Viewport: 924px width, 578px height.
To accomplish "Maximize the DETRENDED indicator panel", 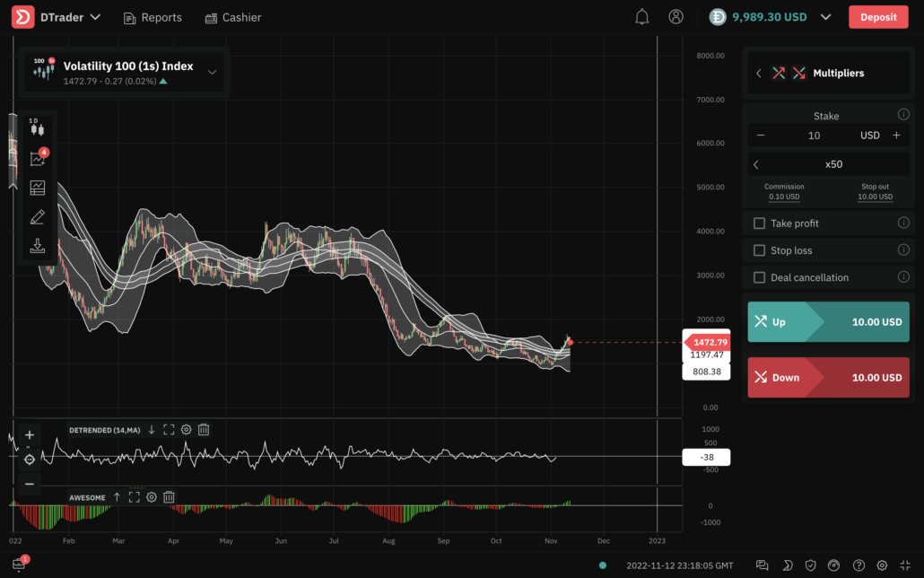I will coord(169,429).
